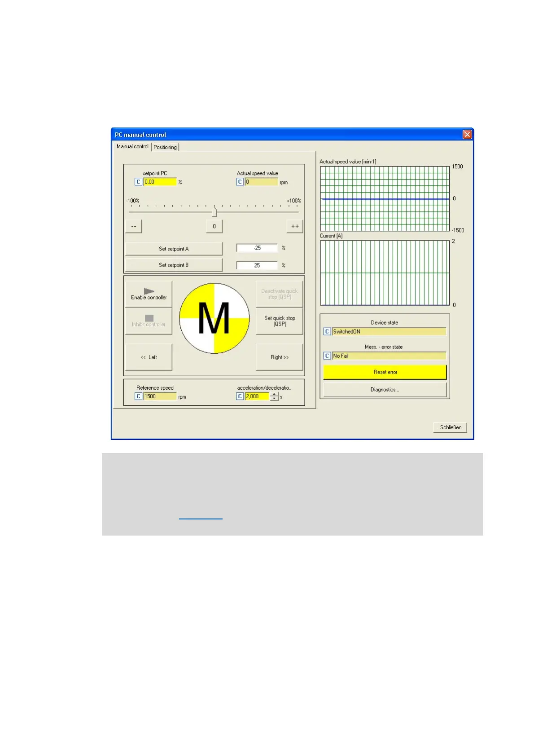Image resolution: width=534 pixels, height=756 pixels.
Task: Increase setpoint with the ++ button
Action: (295, 226)
